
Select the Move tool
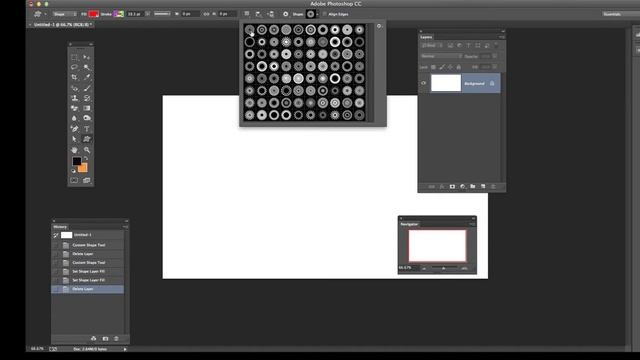[87, 58]
